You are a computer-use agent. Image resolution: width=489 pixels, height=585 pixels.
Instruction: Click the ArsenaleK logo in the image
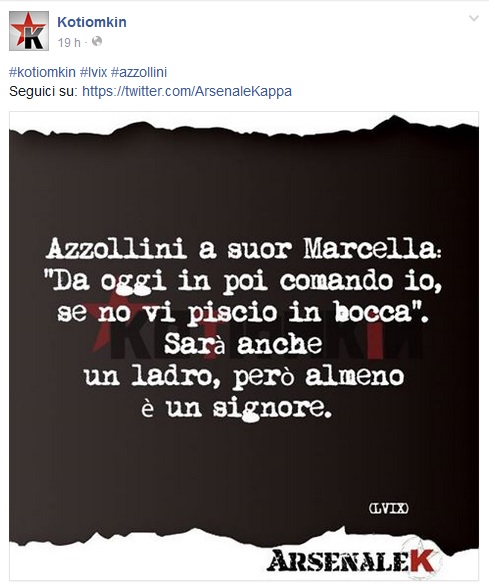[x=353, y=561]
